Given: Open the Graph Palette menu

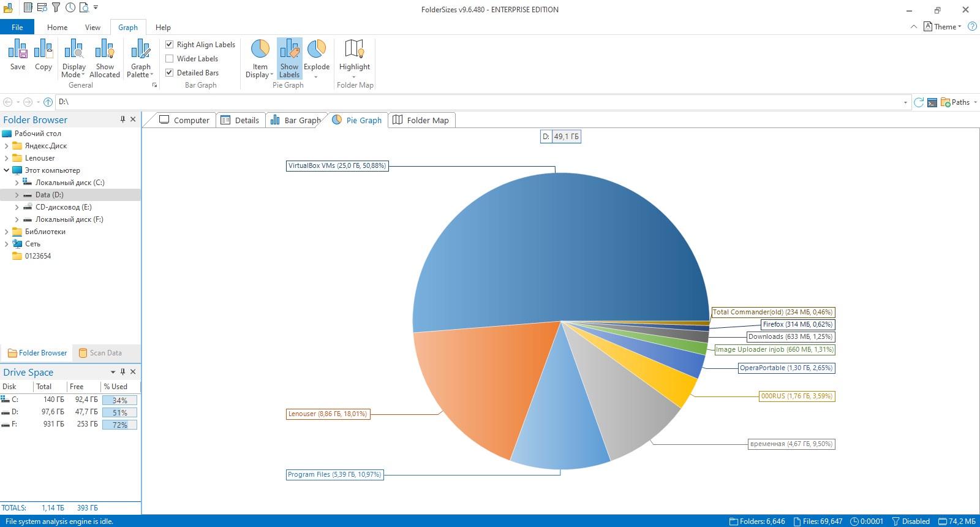Looking at the screenshot, I should tap(140, 59).
